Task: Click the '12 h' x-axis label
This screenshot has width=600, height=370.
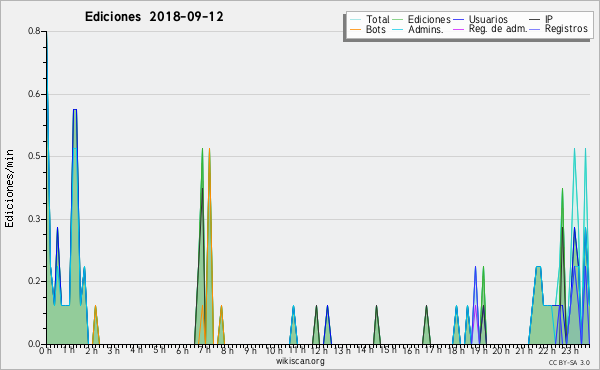Action: click(x=319, y=351)
